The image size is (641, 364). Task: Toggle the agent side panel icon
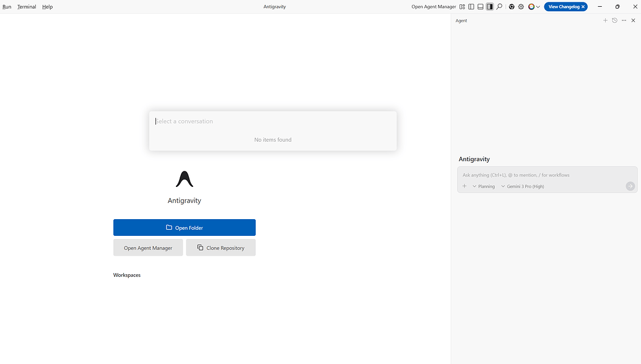click(489, 7)
